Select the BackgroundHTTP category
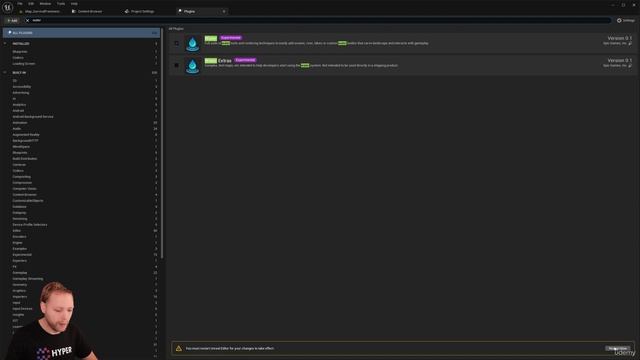Screen dimensions: 640x360 25,140
